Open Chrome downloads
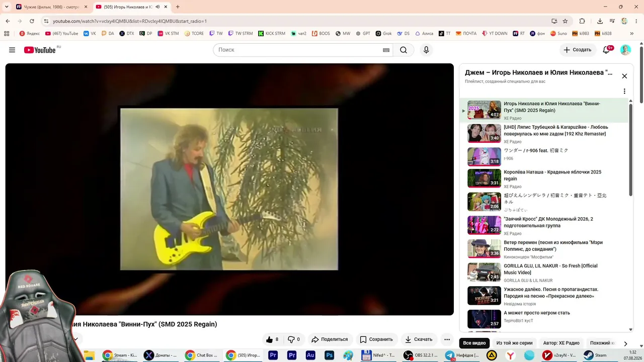 point(600,21)
